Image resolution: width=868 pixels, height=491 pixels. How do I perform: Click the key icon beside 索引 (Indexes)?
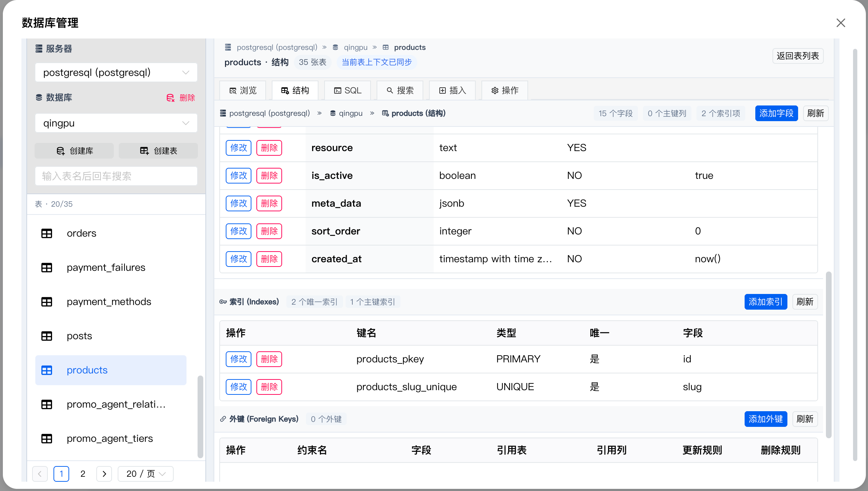tap(223, 302)
